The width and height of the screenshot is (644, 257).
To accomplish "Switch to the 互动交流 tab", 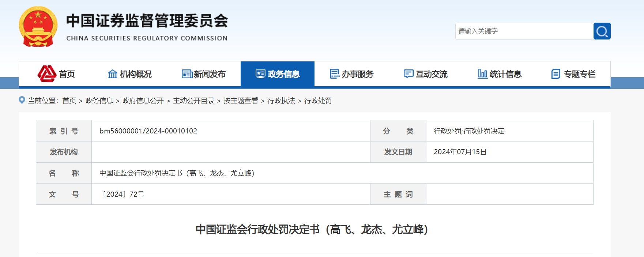I will (x=425, y=74).
